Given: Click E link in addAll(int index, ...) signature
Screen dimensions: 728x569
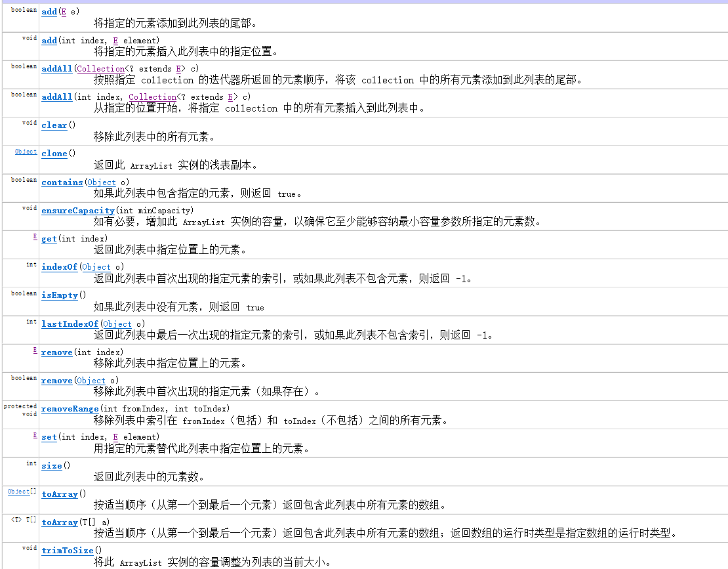Looking at the screenshot, I should click(x=230, y=97).
